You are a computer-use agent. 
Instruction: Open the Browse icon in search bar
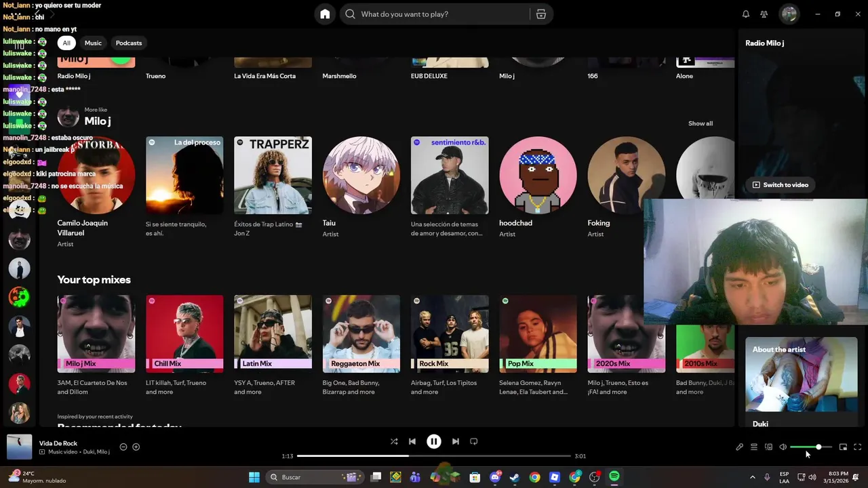(541, 14)
